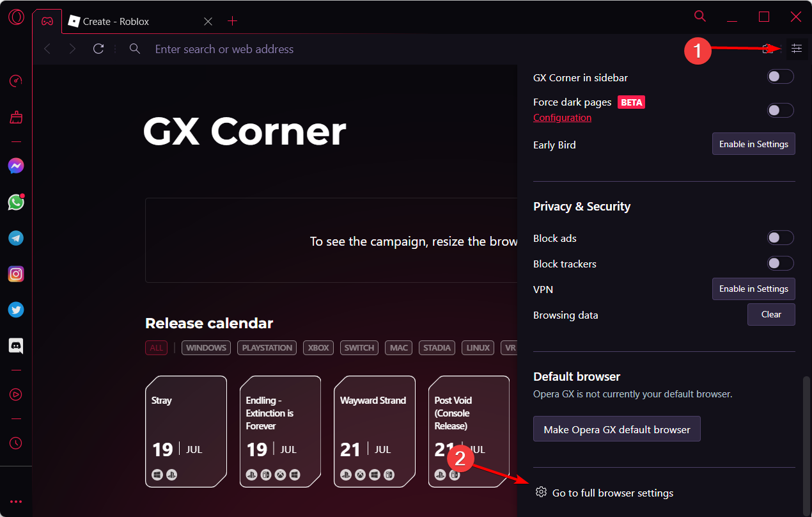812x517 pixels.
Task: Click the Windows platform icon on Stray card
Action: coord(157,475)
